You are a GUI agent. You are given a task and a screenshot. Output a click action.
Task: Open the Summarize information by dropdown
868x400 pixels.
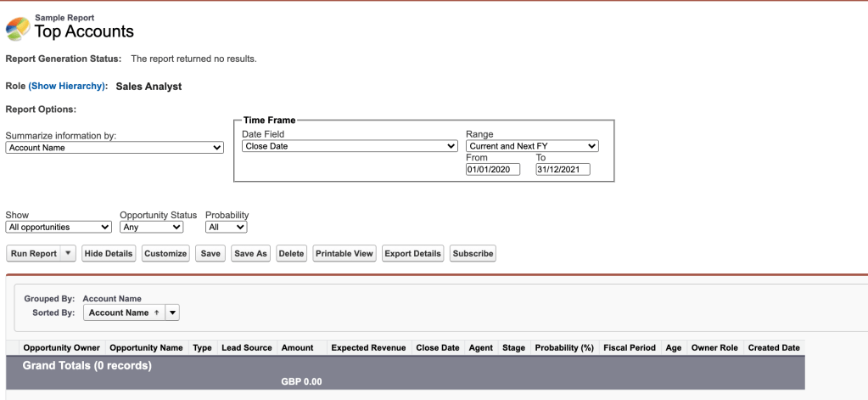(115, 148)
